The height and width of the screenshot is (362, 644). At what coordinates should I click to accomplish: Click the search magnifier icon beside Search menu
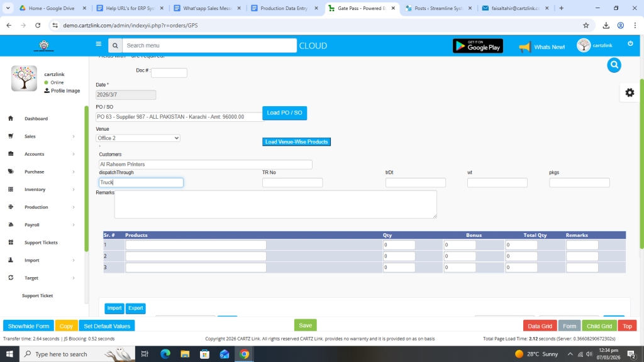[x=114, y=46]
